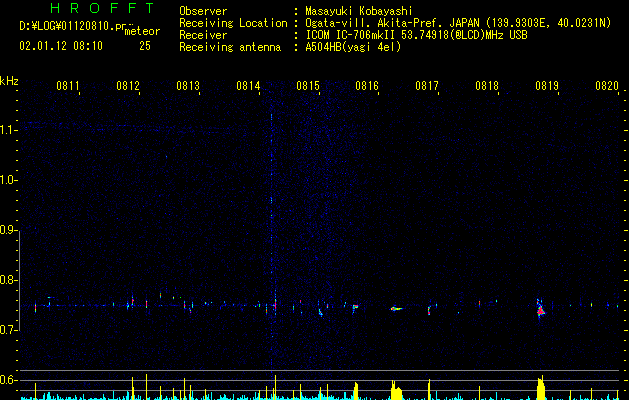Viewport: 629px width, 400px height.
Task: Select observer name Masayuki Kobayashi
Action: click(359, 11)
